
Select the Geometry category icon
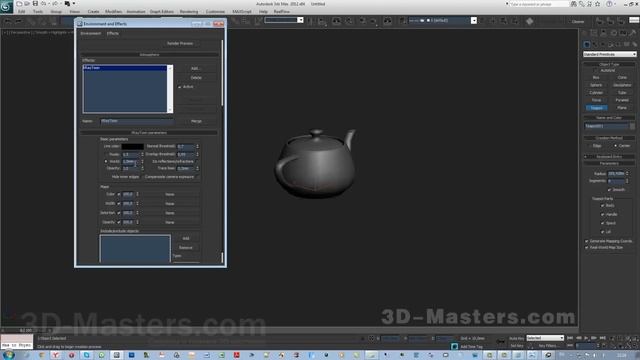pyautogui.click(x=587, y=44)
